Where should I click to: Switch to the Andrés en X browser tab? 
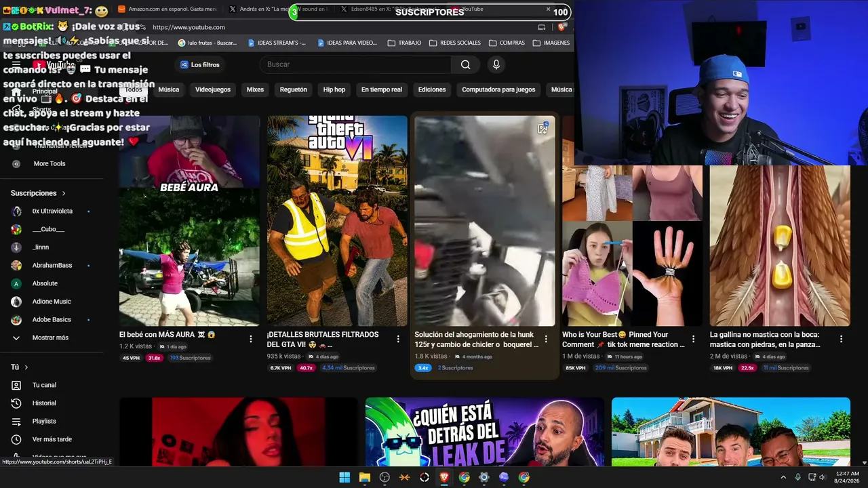[x=278, y=9]
